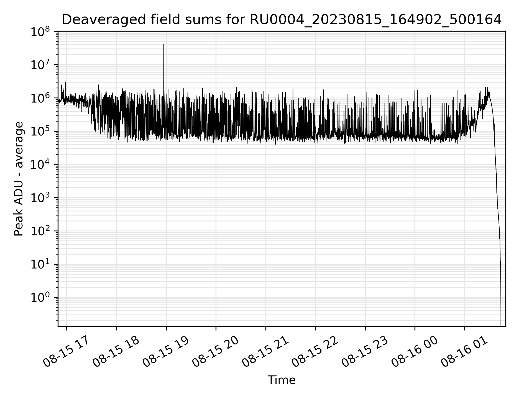Click y-axis tick label 10^1
The width and height of the screenshot is (532, 399).
tap(40, 265)
